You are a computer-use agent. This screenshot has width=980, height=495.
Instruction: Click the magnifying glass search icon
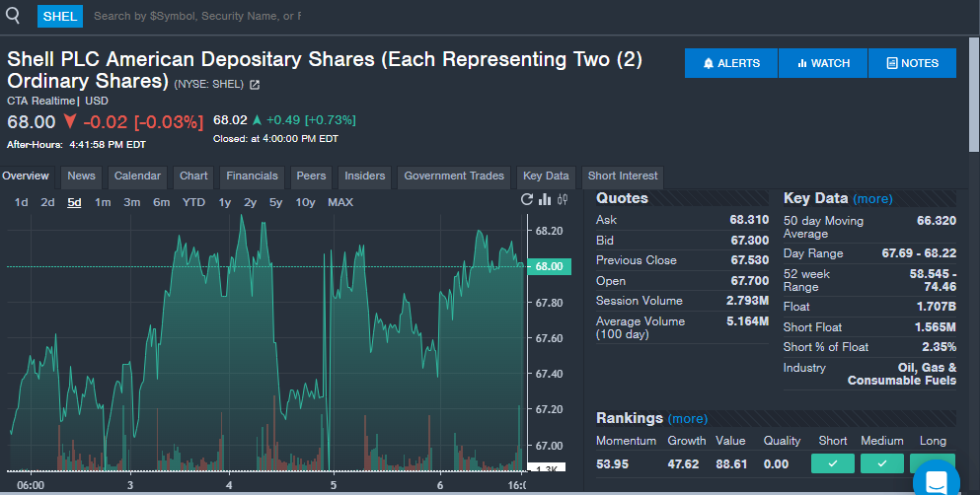point(13,15)
